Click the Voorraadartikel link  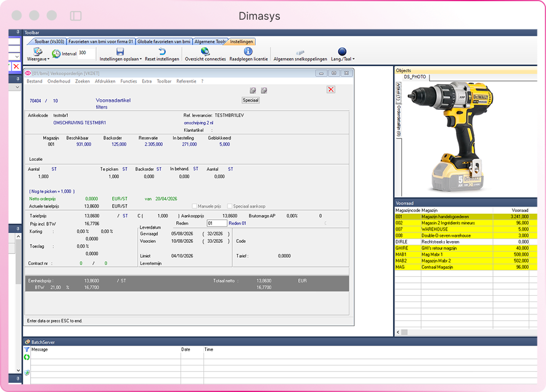pos(113,100)
